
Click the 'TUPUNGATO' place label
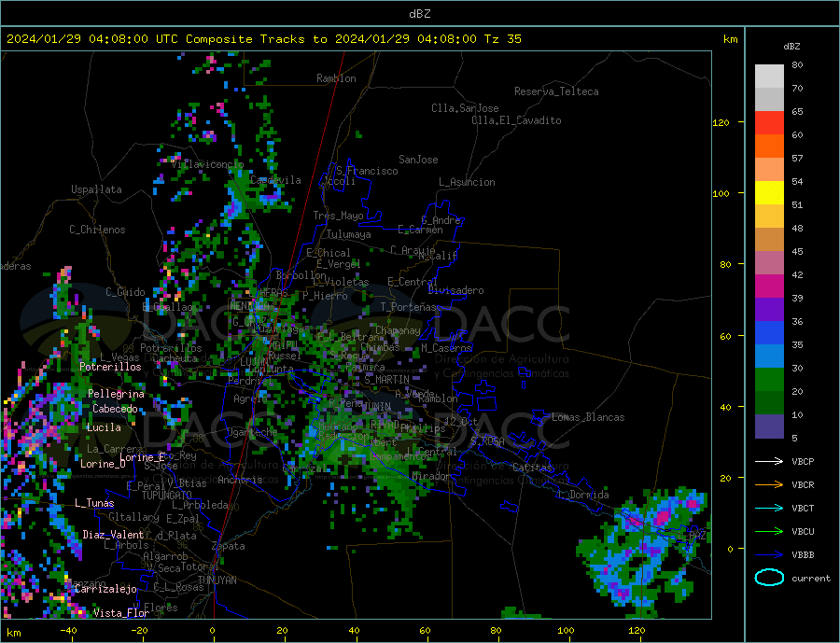click(x=167, y=496)
